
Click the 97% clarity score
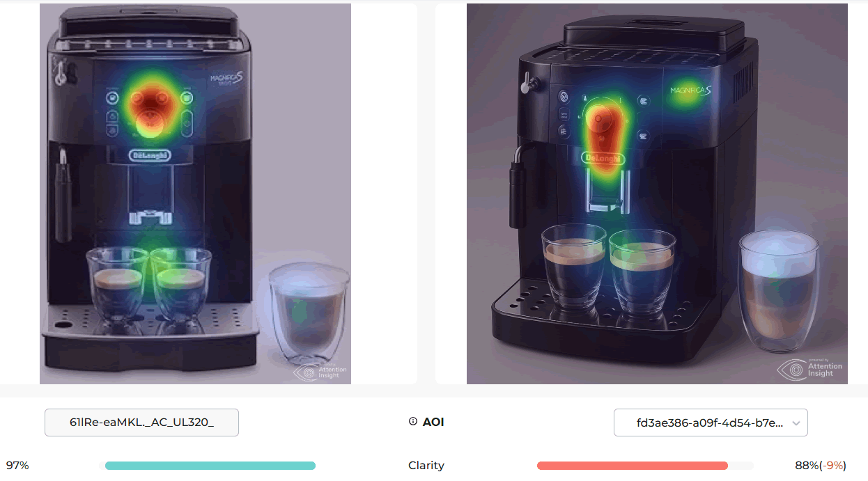17,466
